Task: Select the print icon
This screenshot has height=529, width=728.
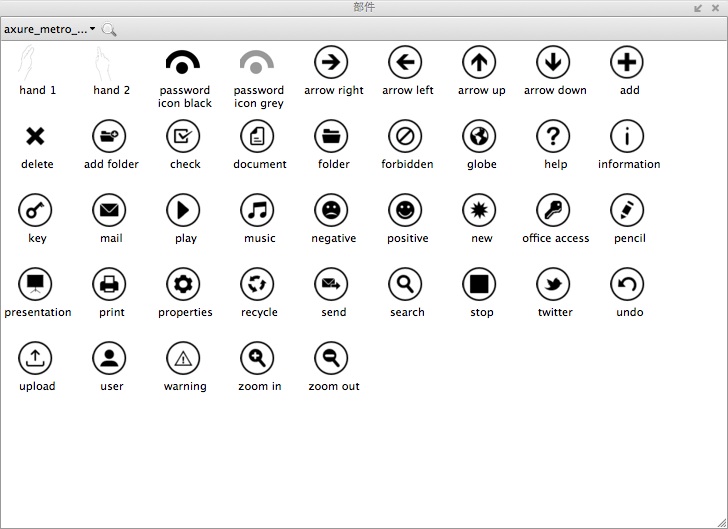Action: (109, 284)
